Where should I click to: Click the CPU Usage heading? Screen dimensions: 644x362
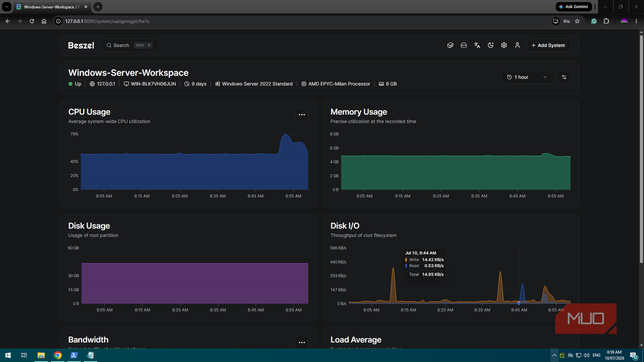click(89, 112)
